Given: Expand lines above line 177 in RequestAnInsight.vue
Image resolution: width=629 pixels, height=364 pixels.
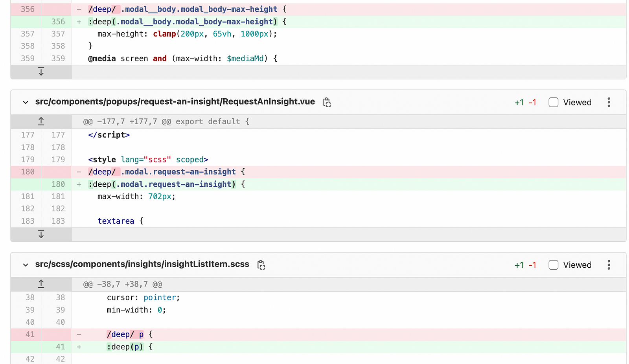Looking at the screenshot, I should pyautogui.click(x=41, y=121).
